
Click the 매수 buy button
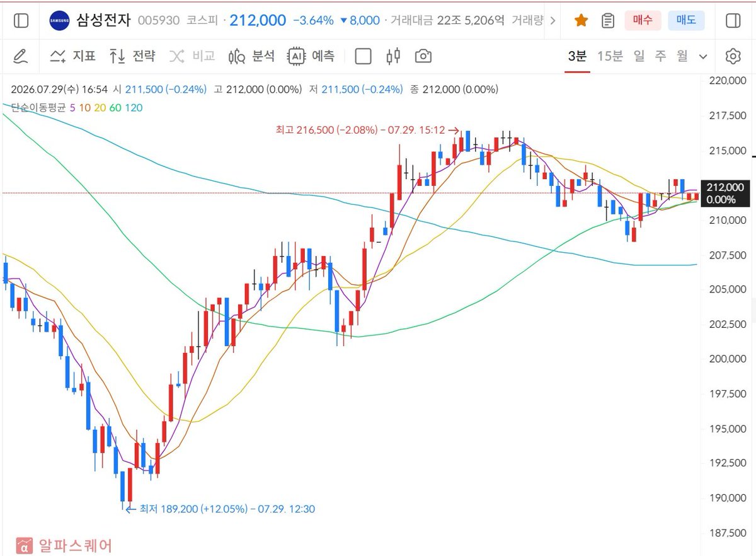pyautogui.click(x=643, y=21)
